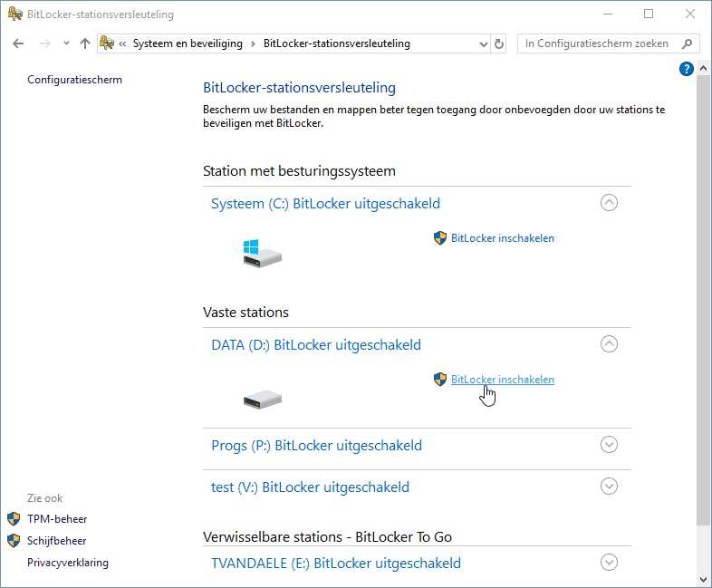Click the shield icon next to TPM-beheer
712x588 pixels.
pyautogui.click(x=14, y=519)
